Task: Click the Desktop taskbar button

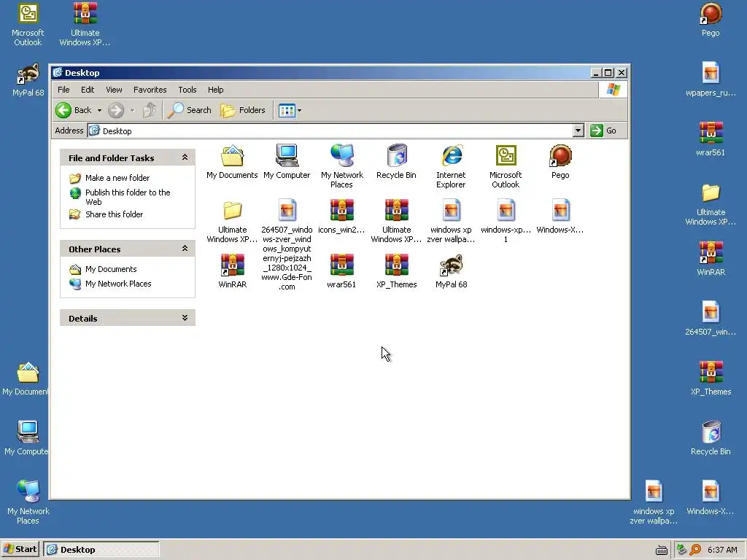Action: tap(101, 549)
